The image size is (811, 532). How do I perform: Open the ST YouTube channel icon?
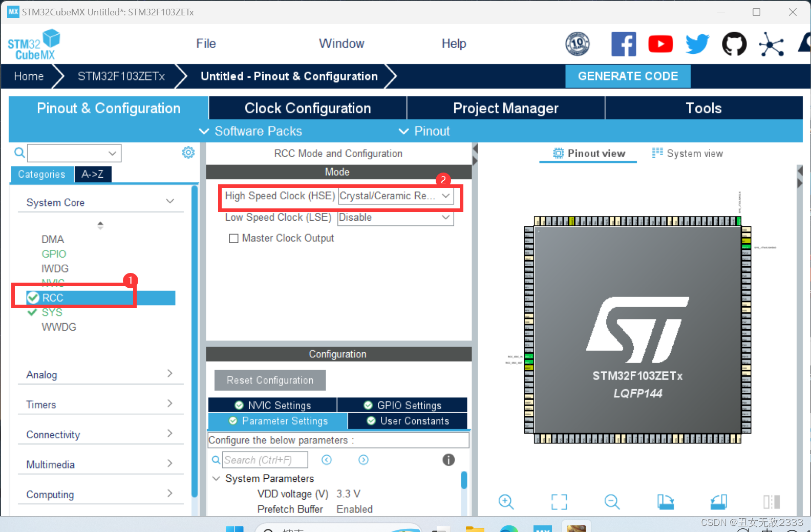tap(660, 44)
